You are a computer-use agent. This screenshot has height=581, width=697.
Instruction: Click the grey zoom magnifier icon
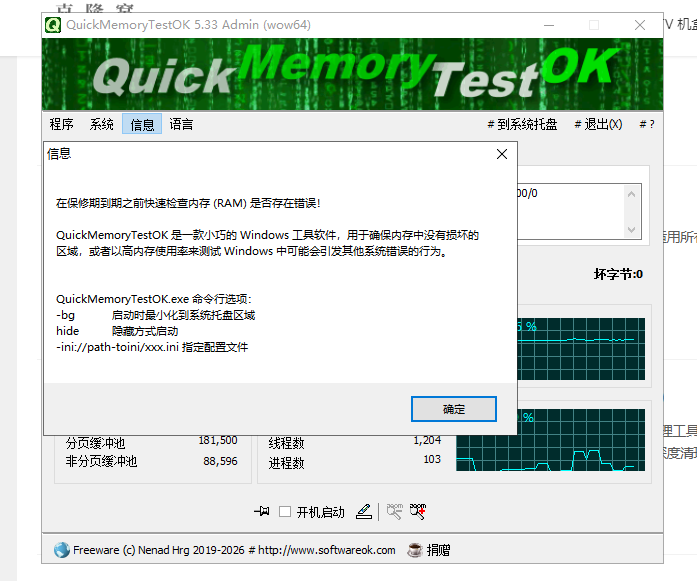click(x=394, y=512)
